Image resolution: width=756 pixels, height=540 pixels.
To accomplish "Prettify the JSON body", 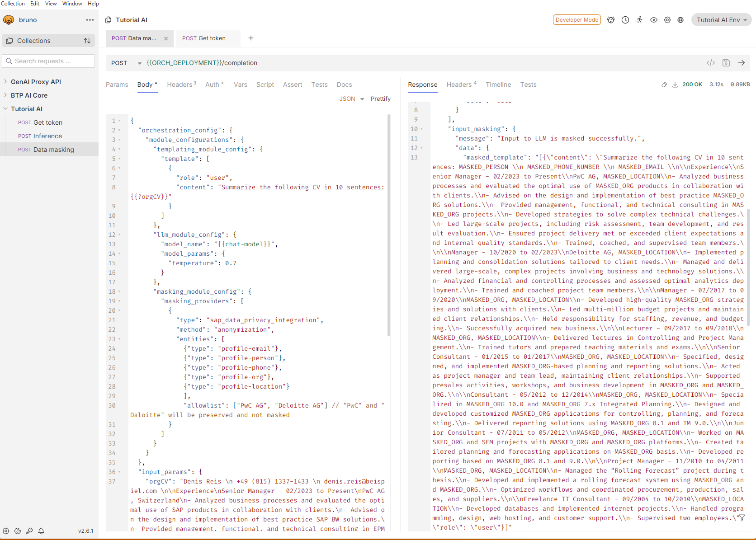I will point(381,99).
